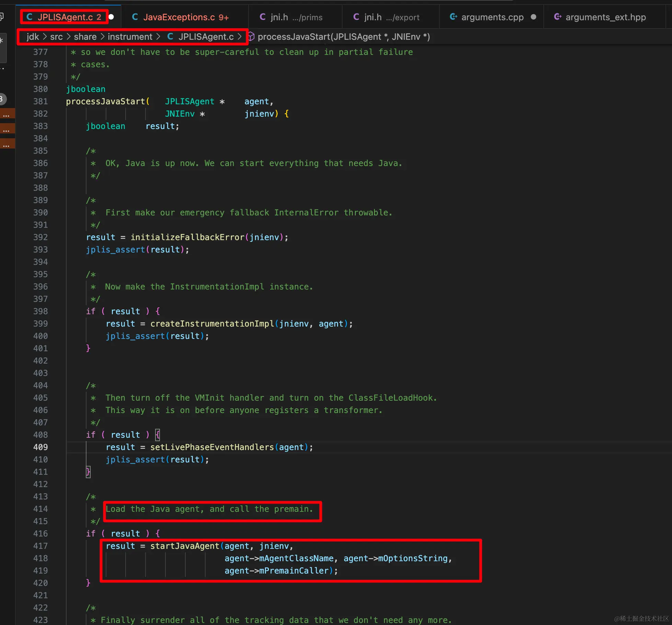The width and height of the screenshot is (672, 625).
Task: Open the processJavaStart symbol breadcrumb
Action: 344,37
